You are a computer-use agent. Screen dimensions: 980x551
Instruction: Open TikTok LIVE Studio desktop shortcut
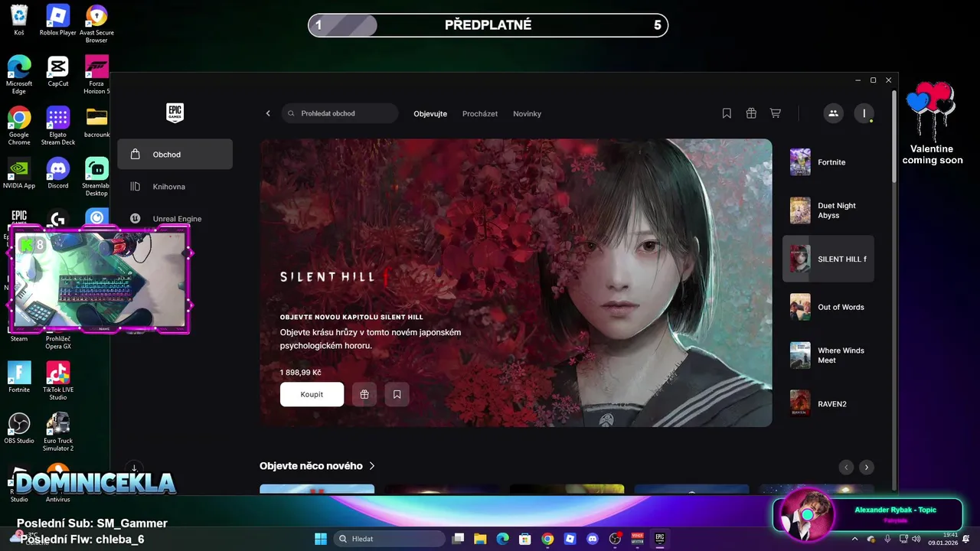pyautogui.click(x=58, y=381)
